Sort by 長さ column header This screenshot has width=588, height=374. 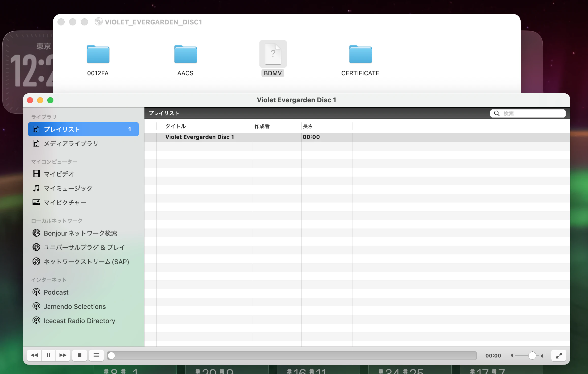[x=327, y=126]
